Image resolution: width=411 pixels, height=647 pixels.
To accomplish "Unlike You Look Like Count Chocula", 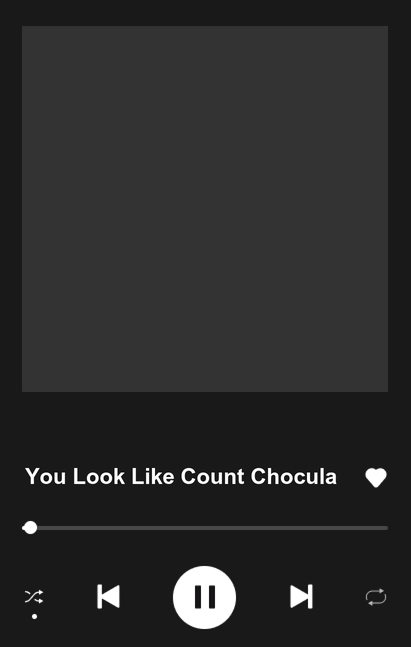I will 376,478.
